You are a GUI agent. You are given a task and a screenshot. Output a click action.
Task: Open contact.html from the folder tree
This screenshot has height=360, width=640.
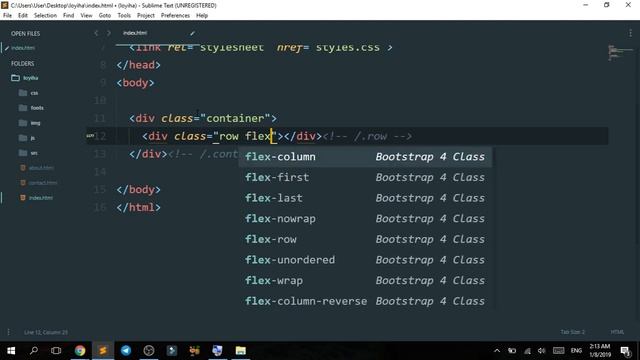(x=43, y=183)
